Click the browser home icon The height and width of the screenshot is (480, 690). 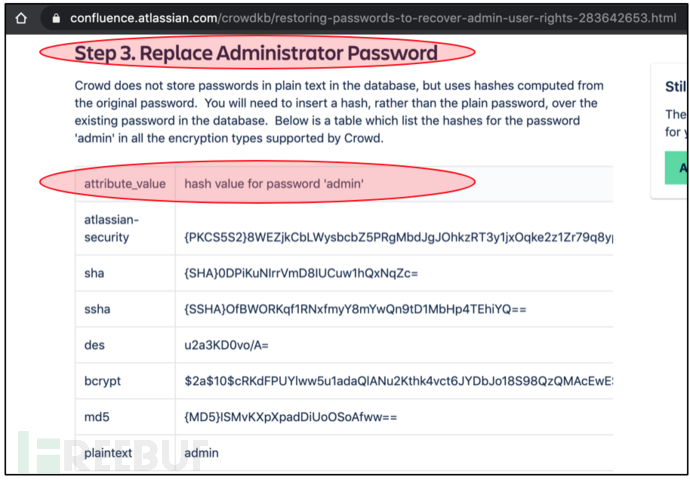coord(21,18)
